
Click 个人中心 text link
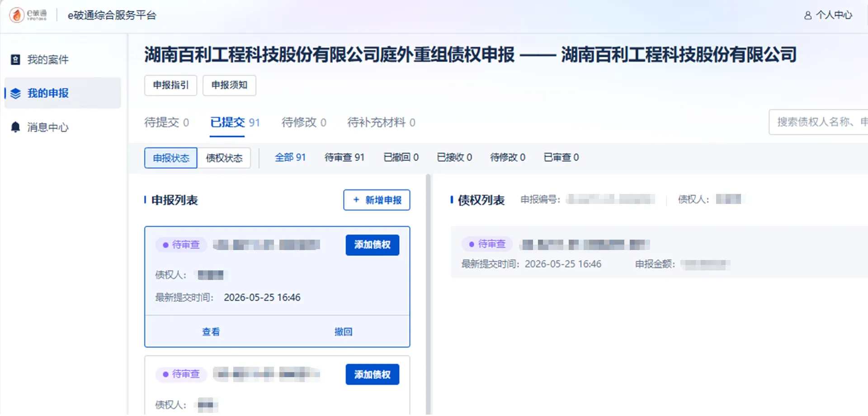[x=834, y=15]
